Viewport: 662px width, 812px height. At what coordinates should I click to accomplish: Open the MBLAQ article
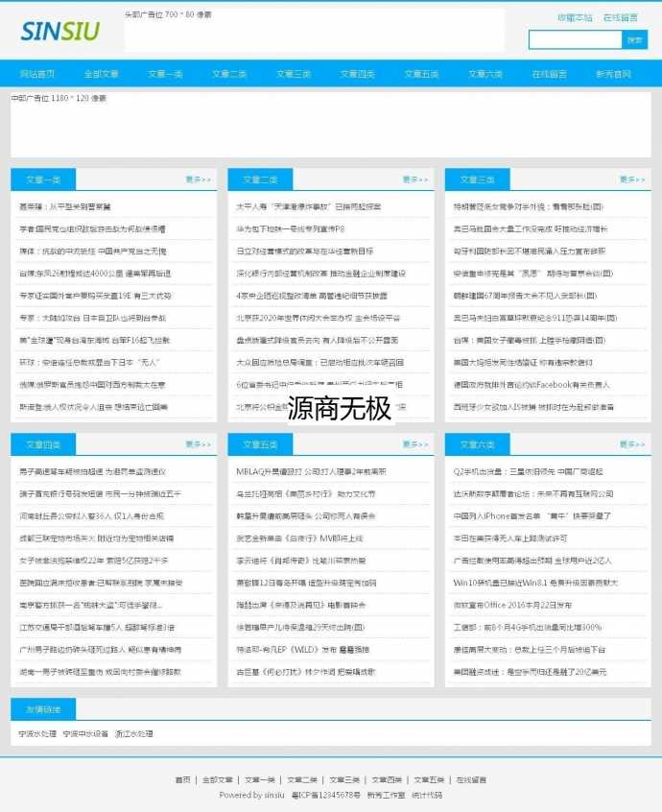tap(311, 472)
